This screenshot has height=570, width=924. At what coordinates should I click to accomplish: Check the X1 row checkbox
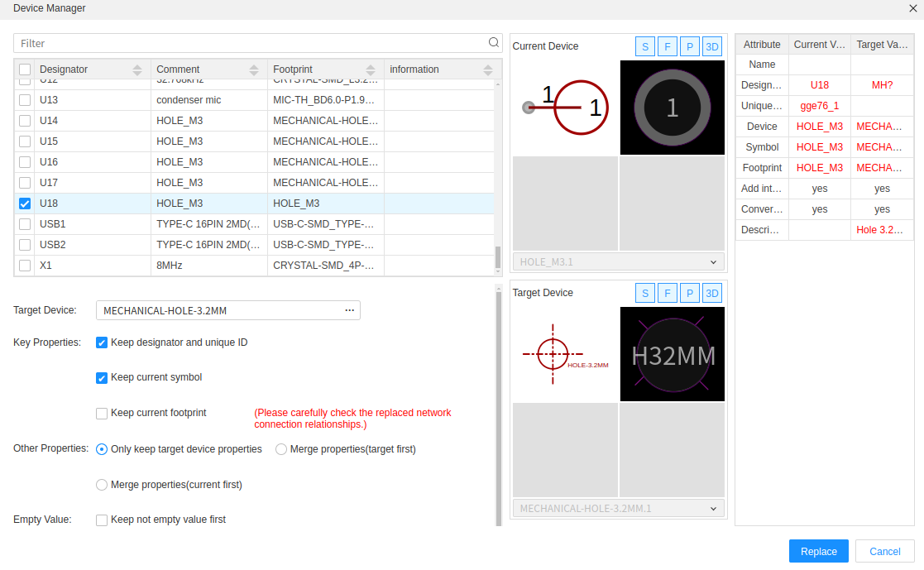[25, 266]
